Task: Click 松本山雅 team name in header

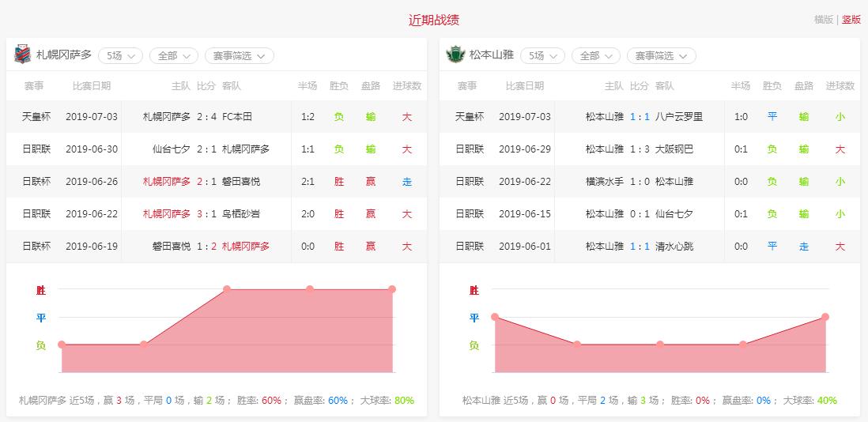Action: pyautogui.click(x=492, y=55)
